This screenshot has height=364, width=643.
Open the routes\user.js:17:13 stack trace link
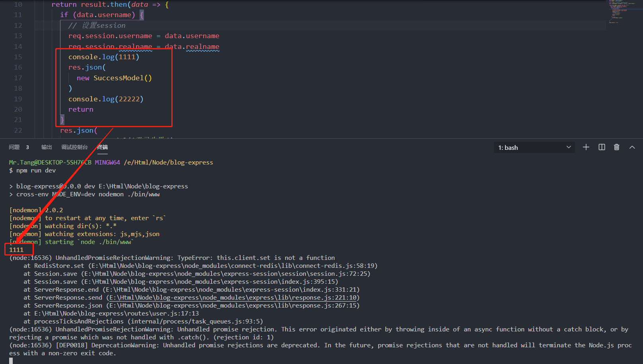pyautogui.click(x=117, y=314)
